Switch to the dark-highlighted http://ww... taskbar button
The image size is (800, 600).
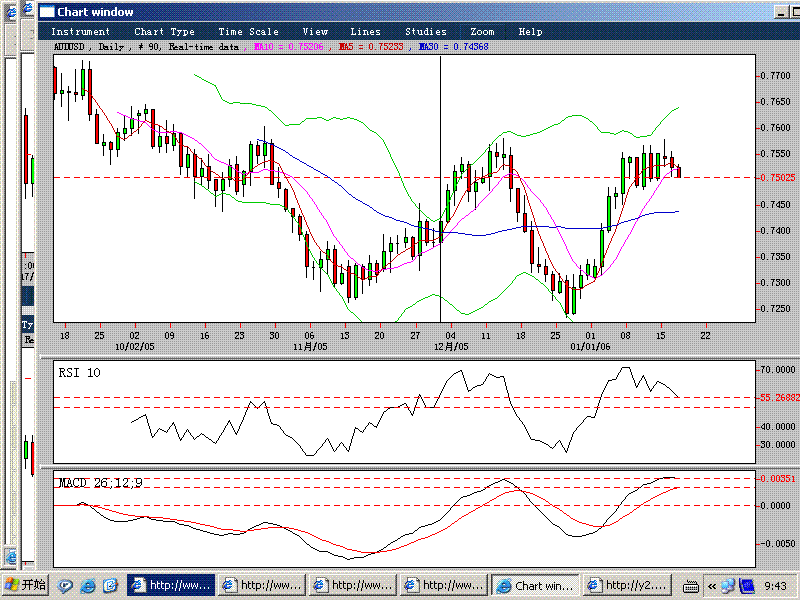point(171,585)
